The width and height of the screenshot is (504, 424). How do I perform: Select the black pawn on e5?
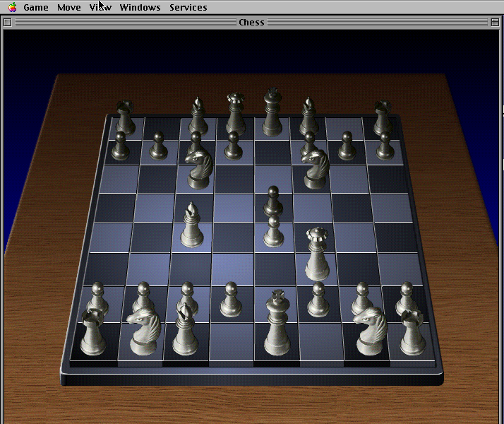click(x=273, y=201)
